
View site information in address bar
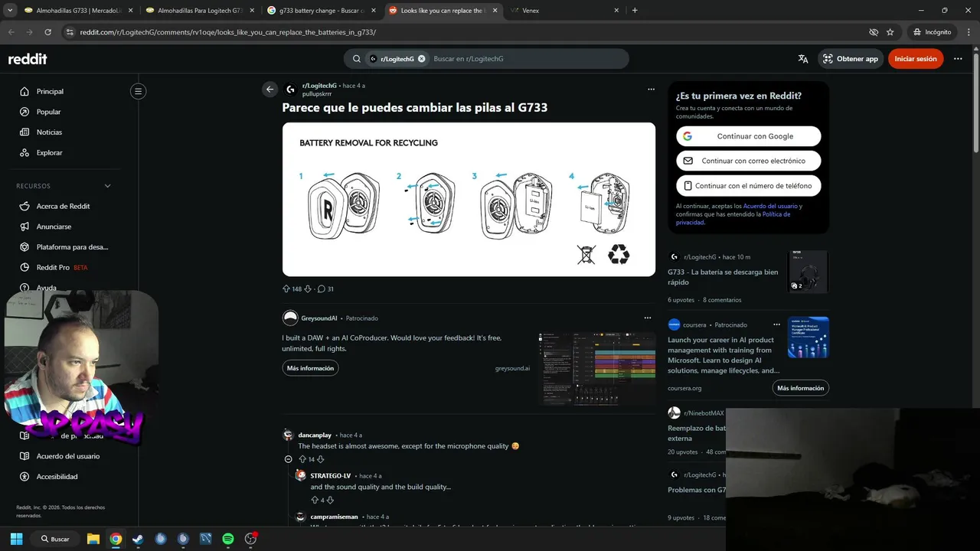click(x=70, y=32)
